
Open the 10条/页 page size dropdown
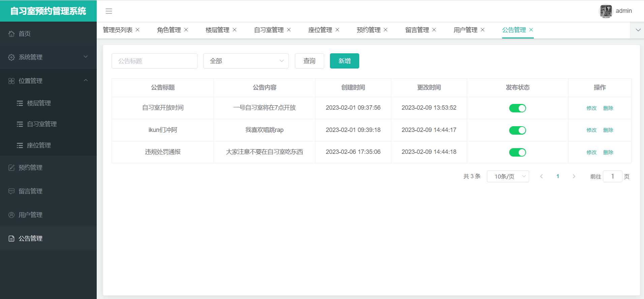[508, 176]
